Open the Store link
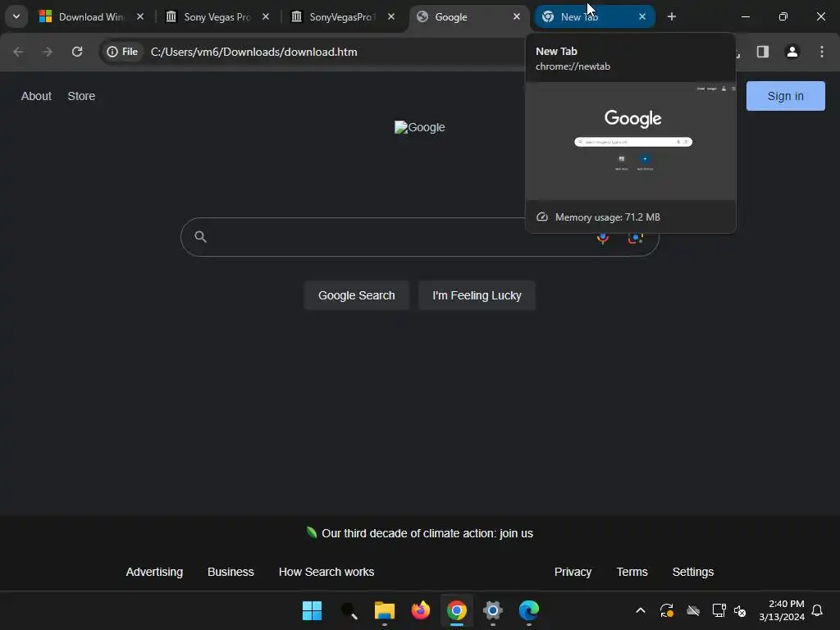The width and height of the screenshot is (840, 630). (x=81, y=97)
